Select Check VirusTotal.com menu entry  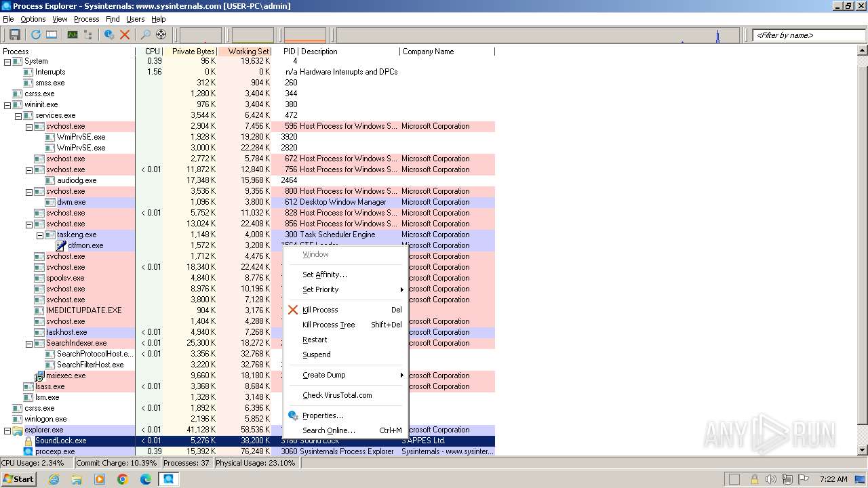click(x=345, y=395)
